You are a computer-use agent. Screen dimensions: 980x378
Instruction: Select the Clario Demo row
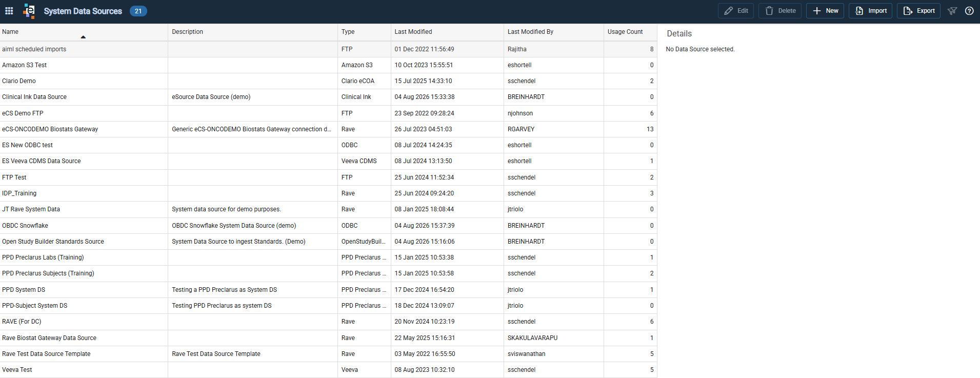pyautogui.click(x=328, y=81)
